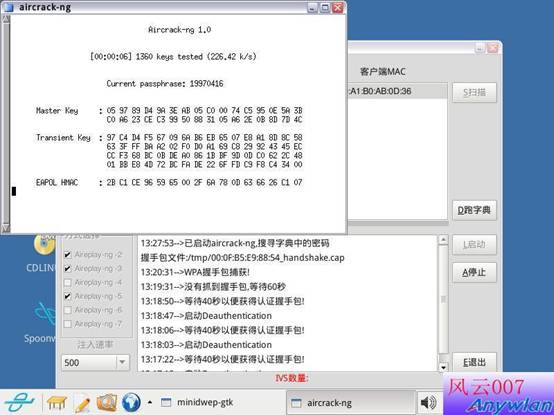Screen dimensions: 554x415
Task: Enable the Aireplay-ng -7 checkbox
Action: [x=67, y=324]
